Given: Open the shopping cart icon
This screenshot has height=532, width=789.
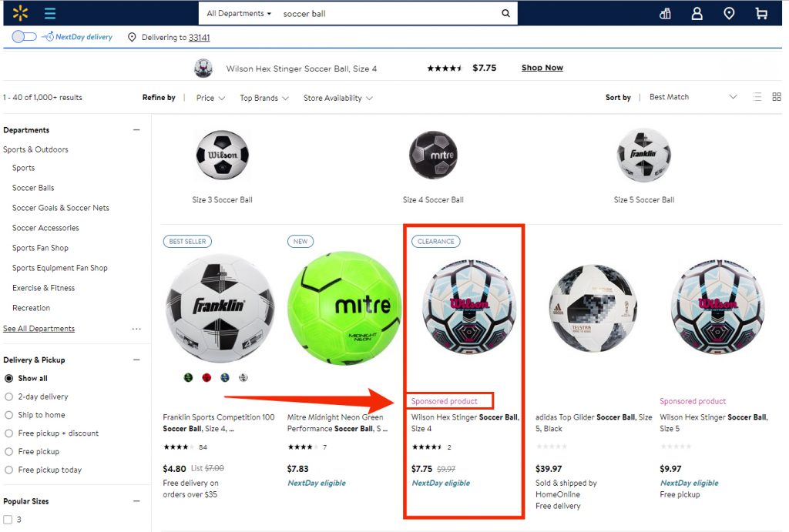Looking at the screenshot, I should (761, 14).
